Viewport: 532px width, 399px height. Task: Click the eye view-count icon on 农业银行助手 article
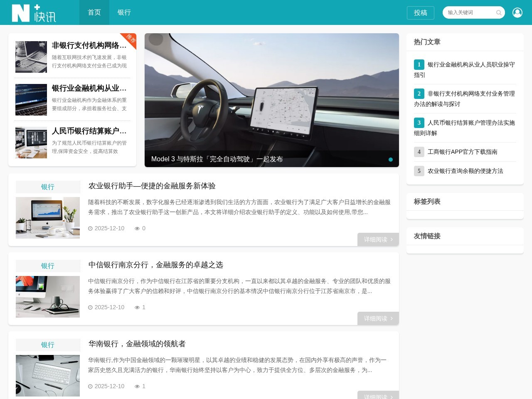(x=137, y=228)
